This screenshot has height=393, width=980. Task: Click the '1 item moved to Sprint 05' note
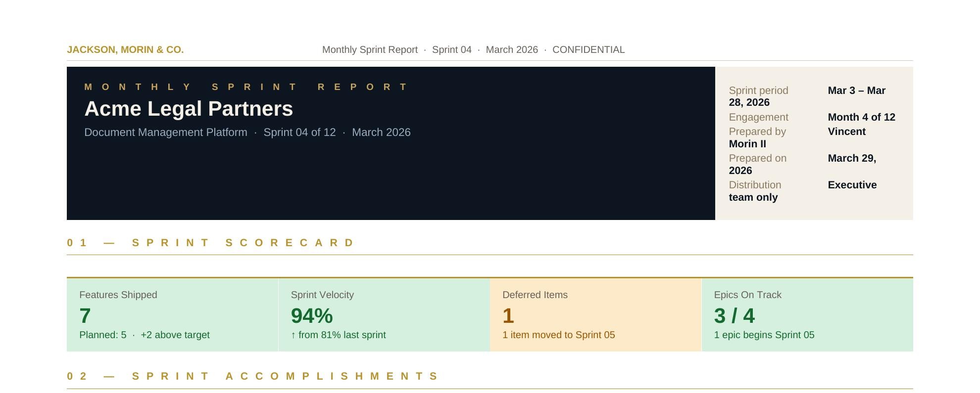coord(558,335)
